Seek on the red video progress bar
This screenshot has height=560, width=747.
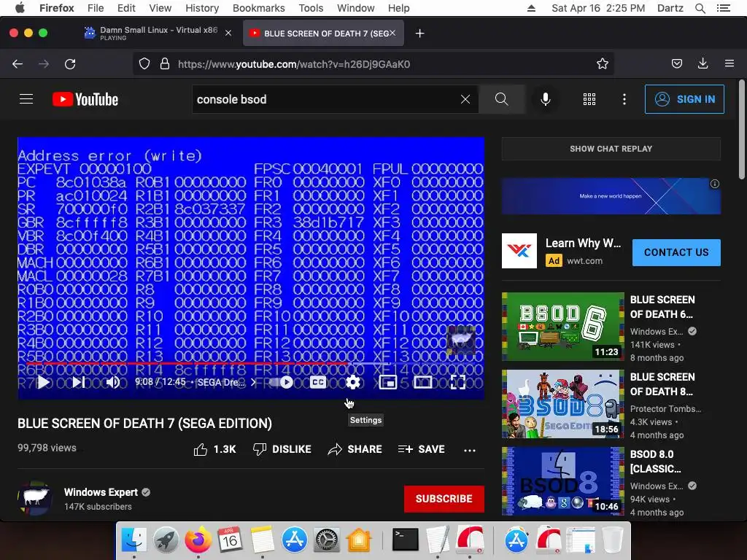point(251,363)
